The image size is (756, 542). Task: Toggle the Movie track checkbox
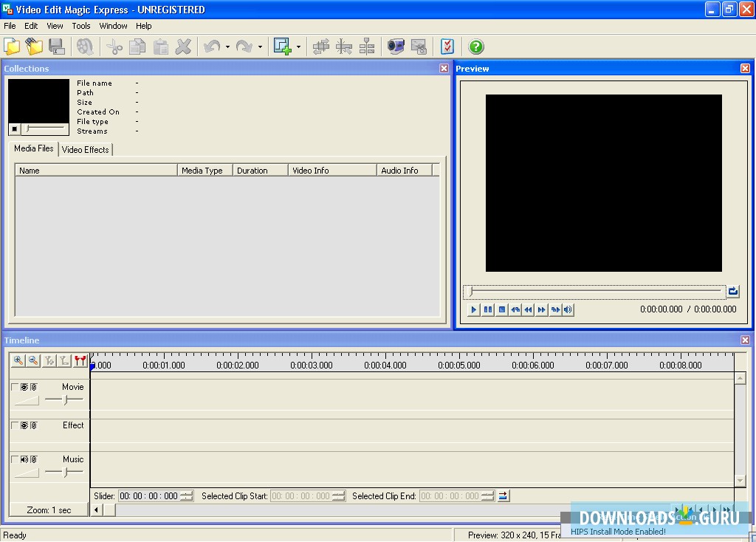(x=13, y=386)
